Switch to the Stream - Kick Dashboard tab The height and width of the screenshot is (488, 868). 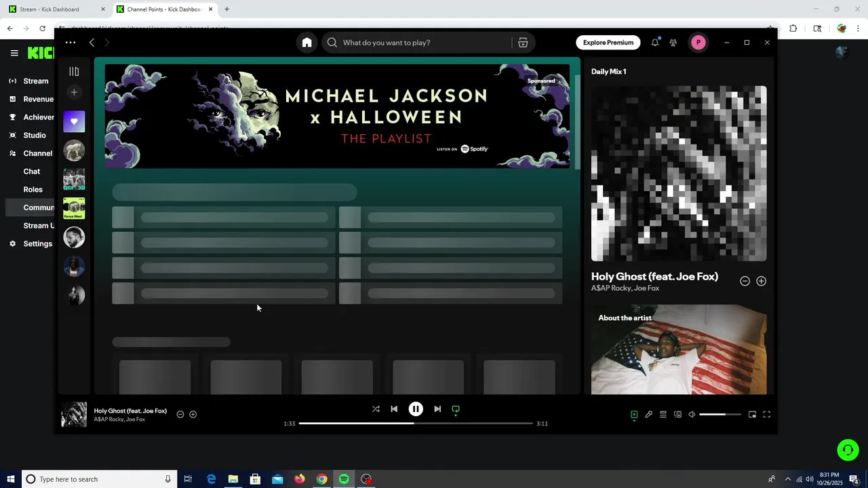[x=58, y=9]
